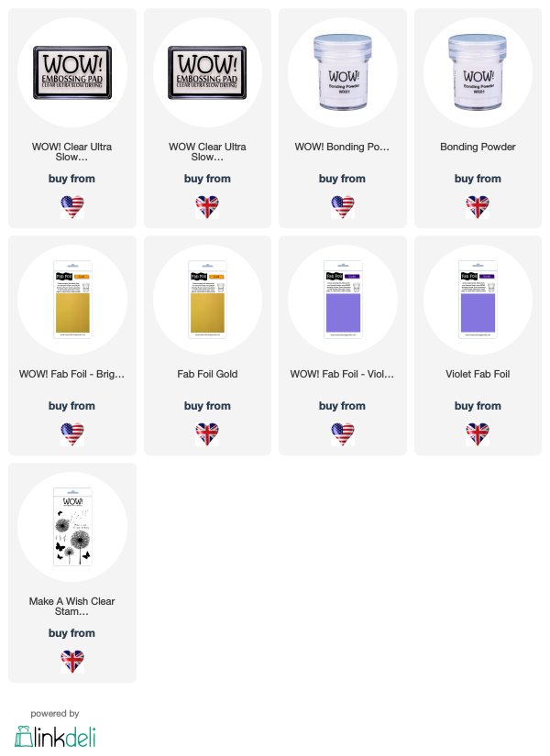Image resolution: width=550 pixels, height=756 pixels.
Task: Click the Bonding Powder product title
Action: click(478, 147)
